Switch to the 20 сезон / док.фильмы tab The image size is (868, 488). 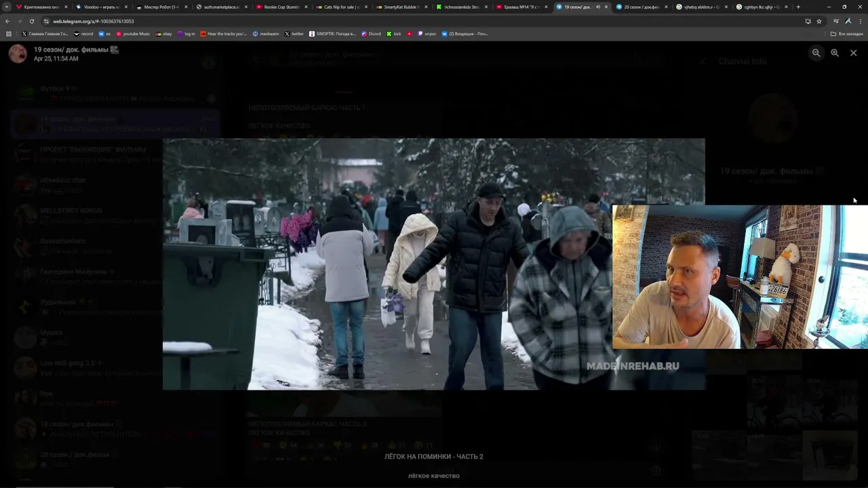(x=642, y=7)
